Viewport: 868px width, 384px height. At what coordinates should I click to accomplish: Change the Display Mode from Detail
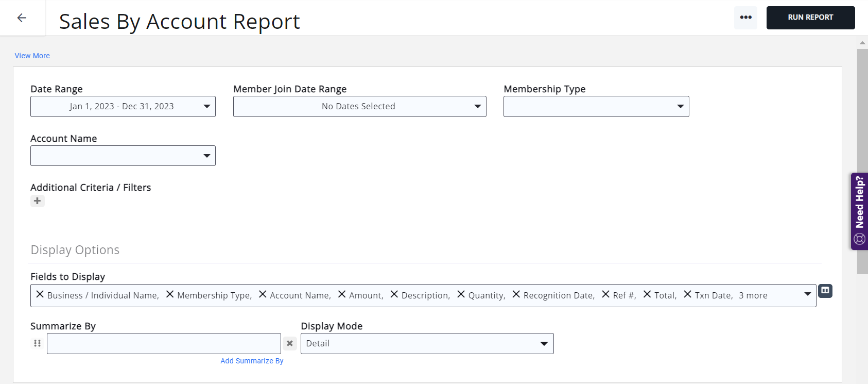tap(427, 344)
